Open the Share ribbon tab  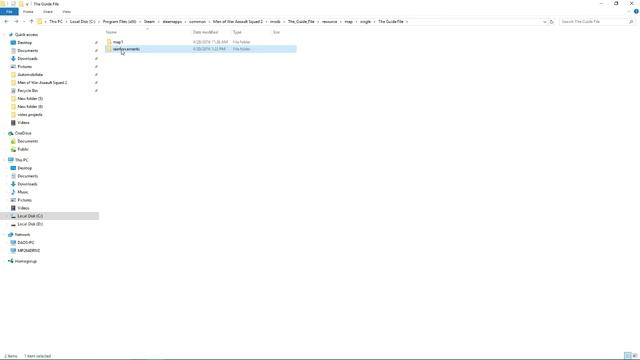(48, 12)
